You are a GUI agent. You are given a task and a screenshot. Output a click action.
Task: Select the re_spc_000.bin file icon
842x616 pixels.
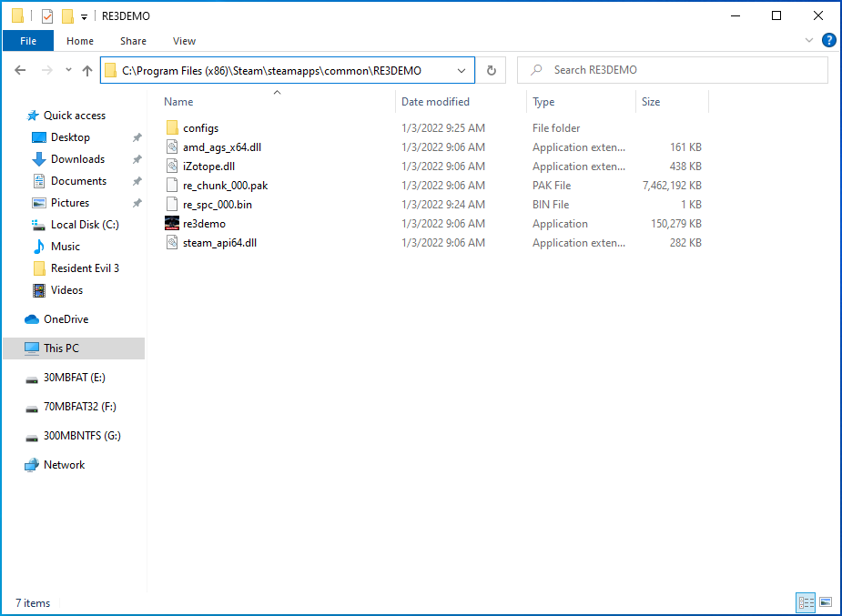(172, 205)
